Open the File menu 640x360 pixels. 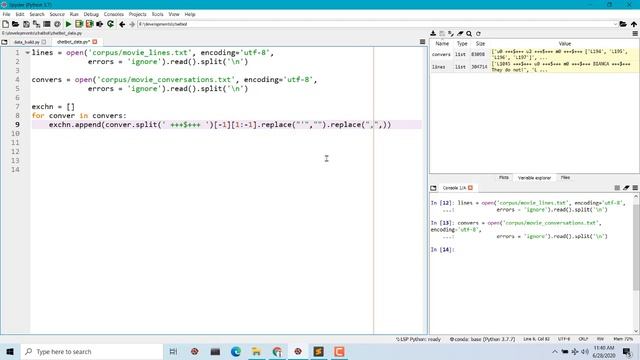[x=7, y=14]
